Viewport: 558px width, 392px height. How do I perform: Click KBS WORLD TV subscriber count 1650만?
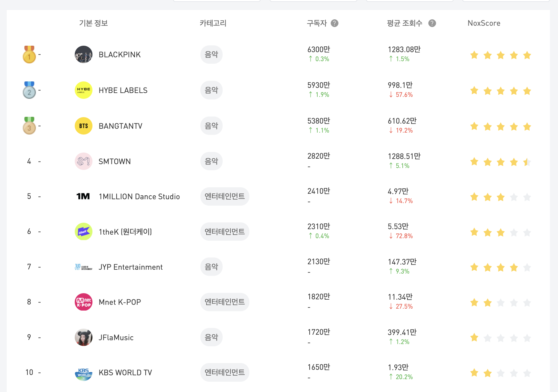[x=319, y=367]
